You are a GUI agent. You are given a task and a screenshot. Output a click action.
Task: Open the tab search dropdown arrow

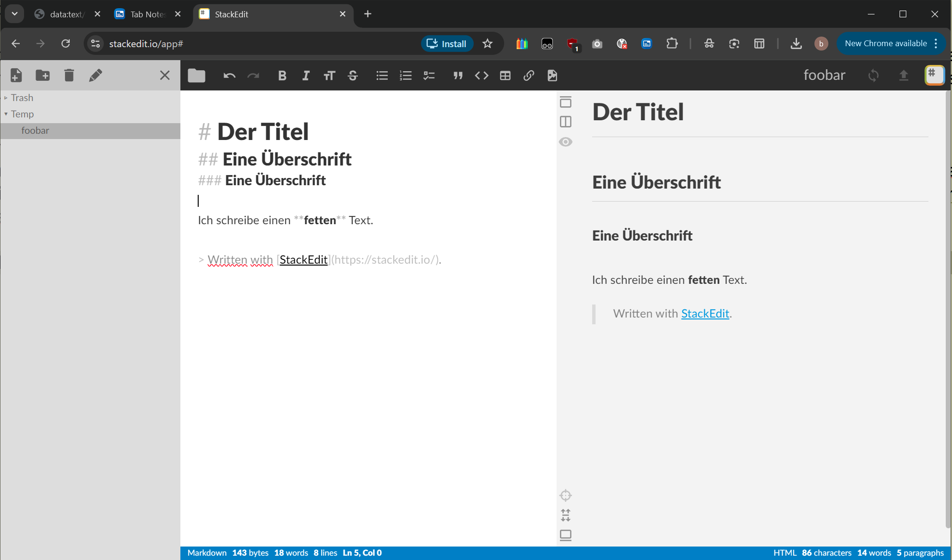tap(14, 14)
